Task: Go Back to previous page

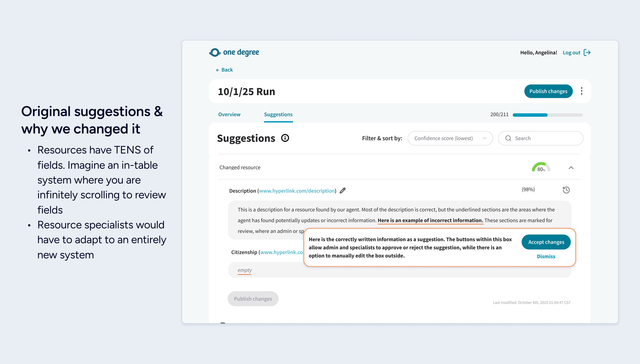Action: pyautogui.click(x=224, y=70)
